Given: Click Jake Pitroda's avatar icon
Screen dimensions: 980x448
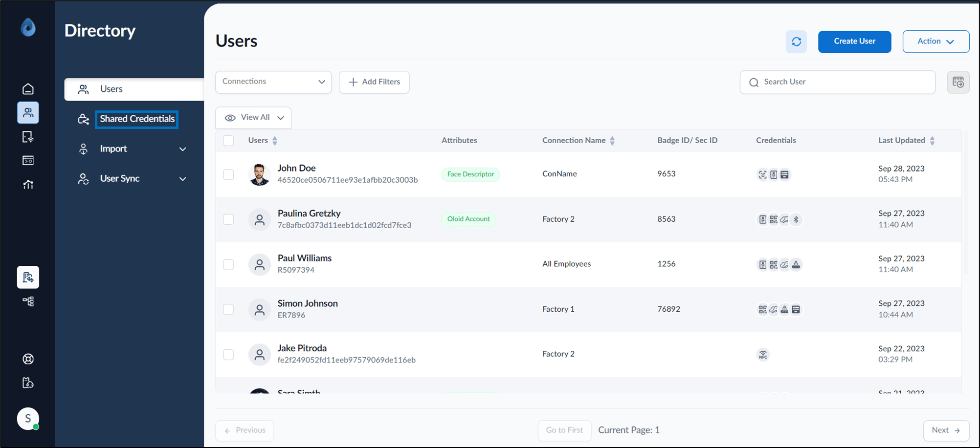Looking at the screenshot, I should tap(259, 354).
